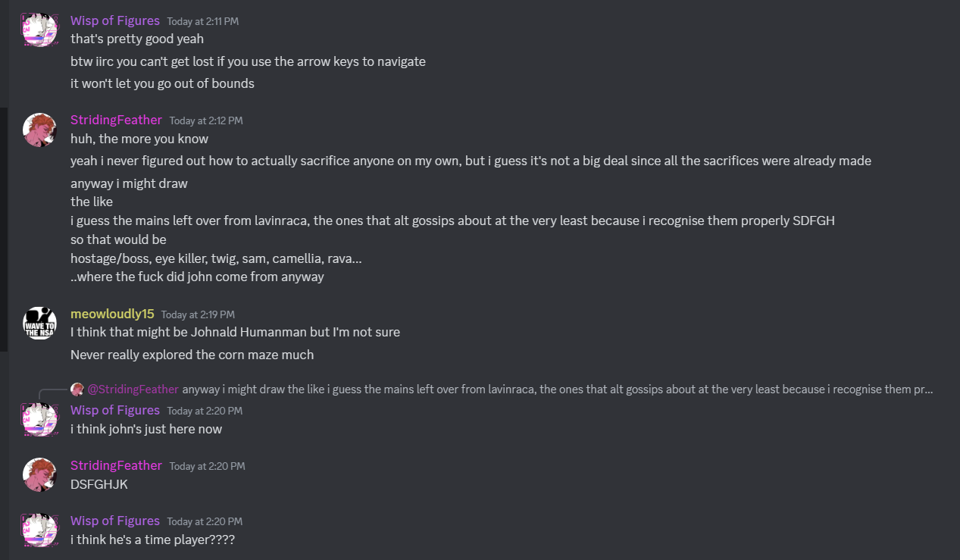Click StridingFeather's avatar next to the "DSFGHJK" message
960x560 pixels.
coord(39,475)
